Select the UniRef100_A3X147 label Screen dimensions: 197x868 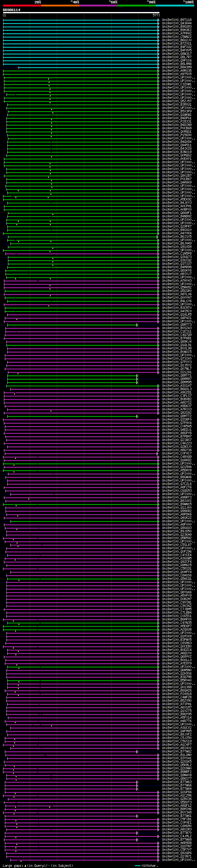[177, 386]
